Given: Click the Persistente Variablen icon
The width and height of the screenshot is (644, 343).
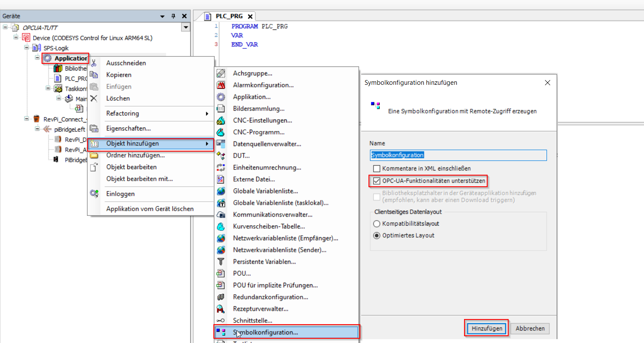Looking at the screenshot, I should [221, 261].
